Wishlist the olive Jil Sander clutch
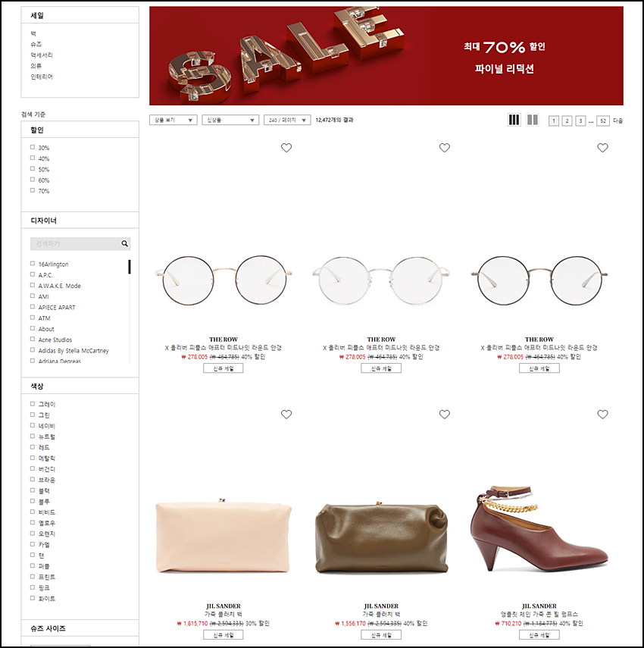 [x=445, y=414]
